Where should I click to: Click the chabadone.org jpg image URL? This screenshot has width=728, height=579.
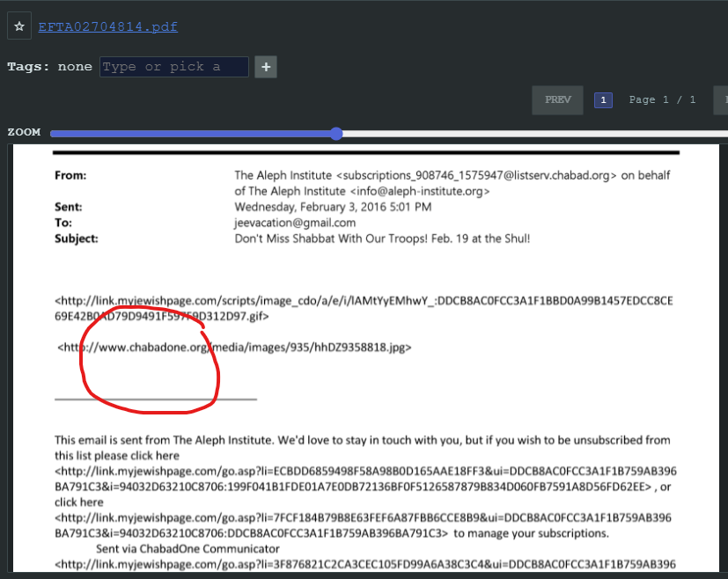pyautogui.click(x=234, y=348)
